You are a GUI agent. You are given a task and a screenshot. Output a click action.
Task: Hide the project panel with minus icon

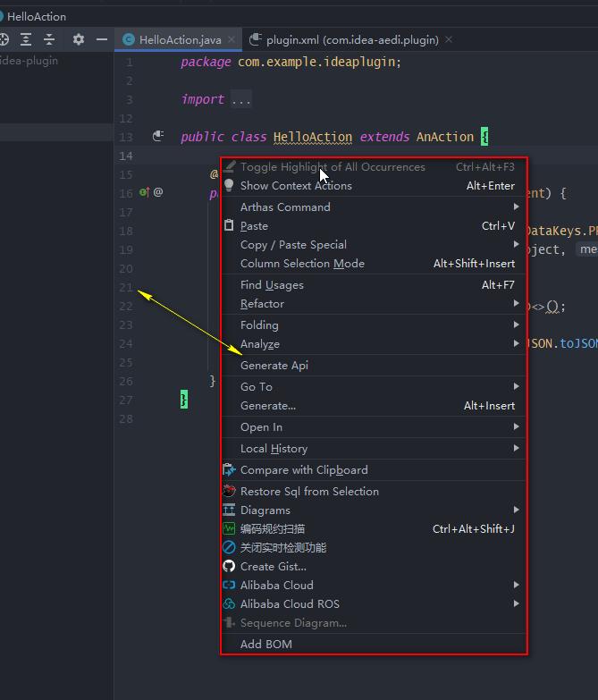(102, 39)
